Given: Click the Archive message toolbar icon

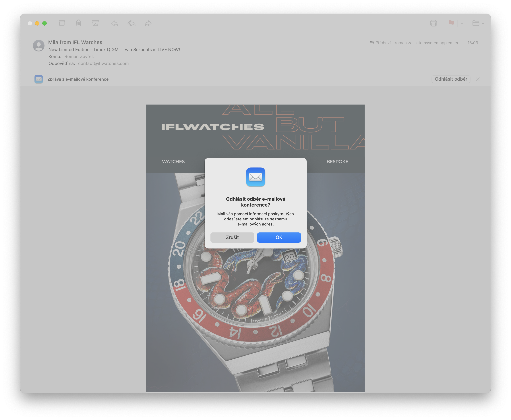Looking at the screenshot, I should pyautogui.click(x=62, y=23).
